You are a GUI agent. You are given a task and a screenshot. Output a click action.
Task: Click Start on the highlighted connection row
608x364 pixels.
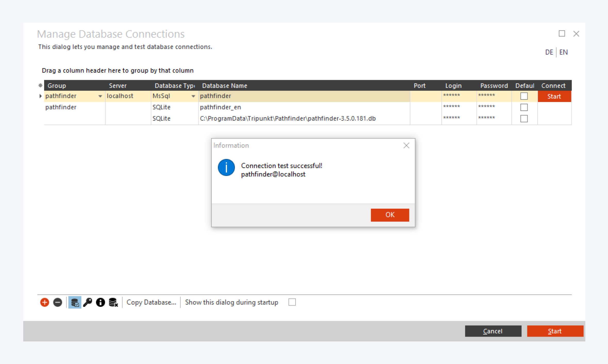[x=554, y=96]
